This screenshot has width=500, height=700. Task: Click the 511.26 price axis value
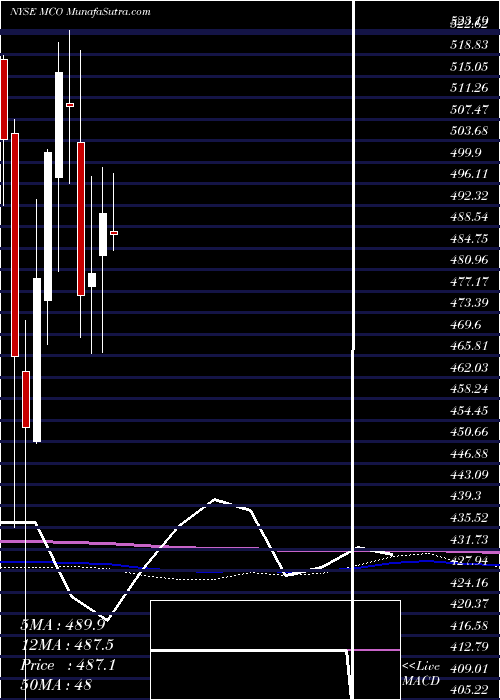tap(469, 88)
